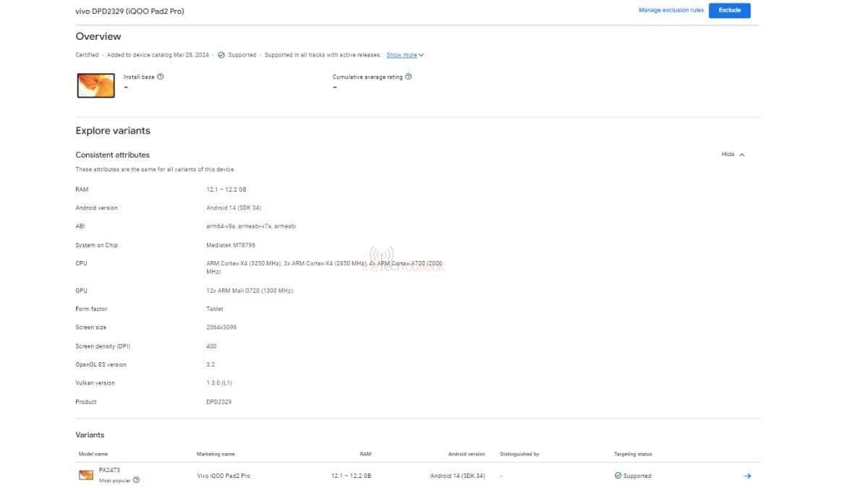Screen dimensions: 868x488
Task: Click the Cumulative average rating help icon
Action: pyautogui.click(x=409, y=76)
